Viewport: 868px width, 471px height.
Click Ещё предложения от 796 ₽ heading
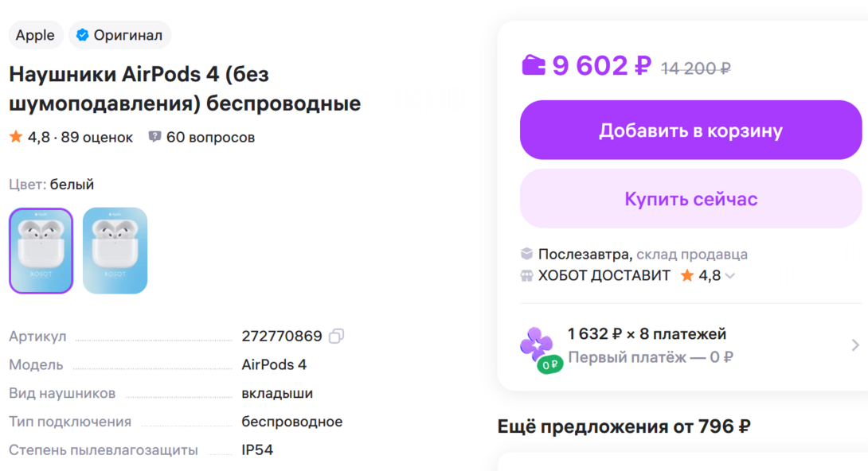click(624, 426)
